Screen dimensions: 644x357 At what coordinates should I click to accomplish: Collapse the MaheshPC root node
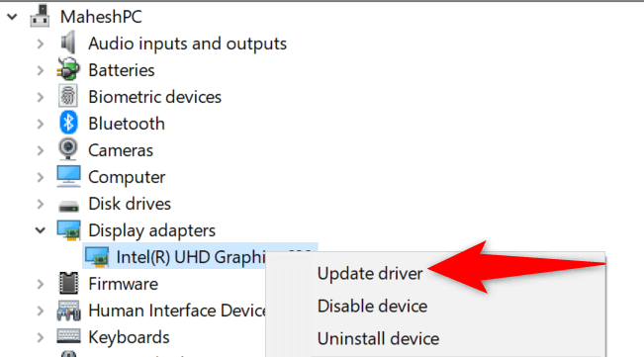[x=12, y=17]
